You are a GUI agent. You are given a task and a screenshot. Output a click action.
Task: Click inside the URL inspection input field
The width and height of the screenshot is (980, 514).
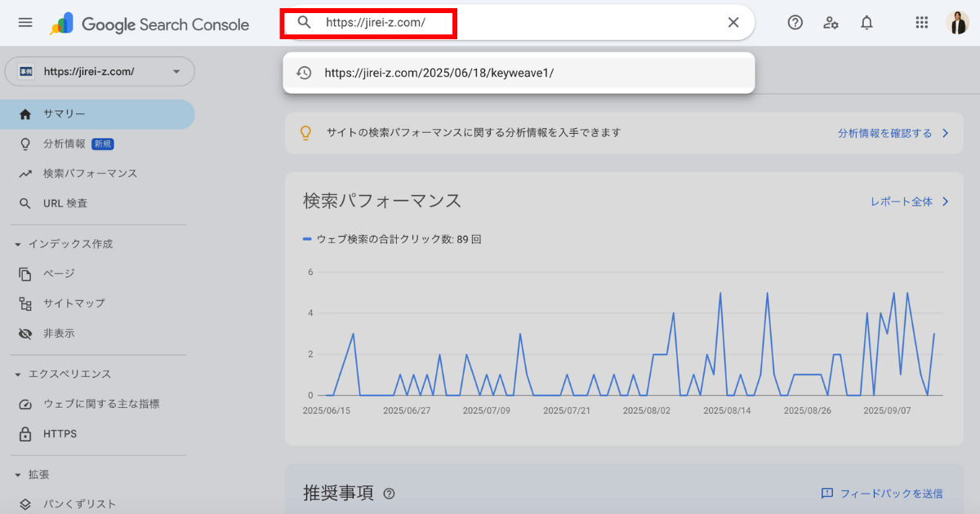[519, 23]
